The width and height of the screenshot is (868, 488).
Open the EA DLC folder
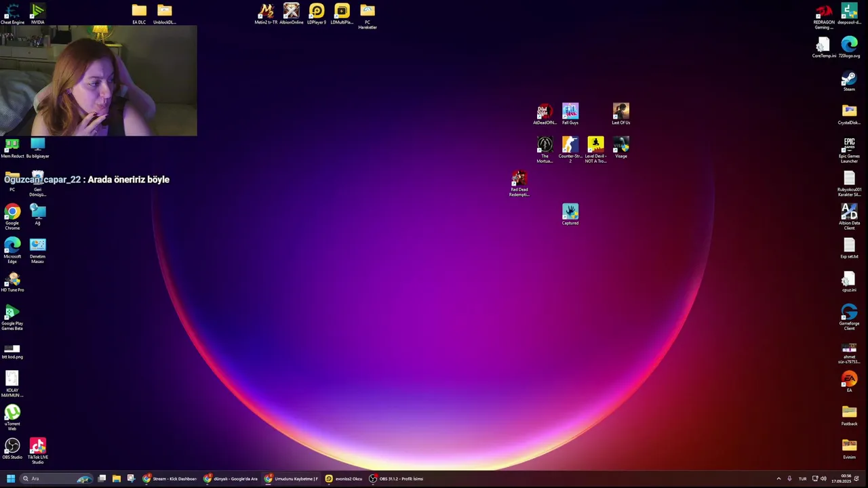(139, 14)
